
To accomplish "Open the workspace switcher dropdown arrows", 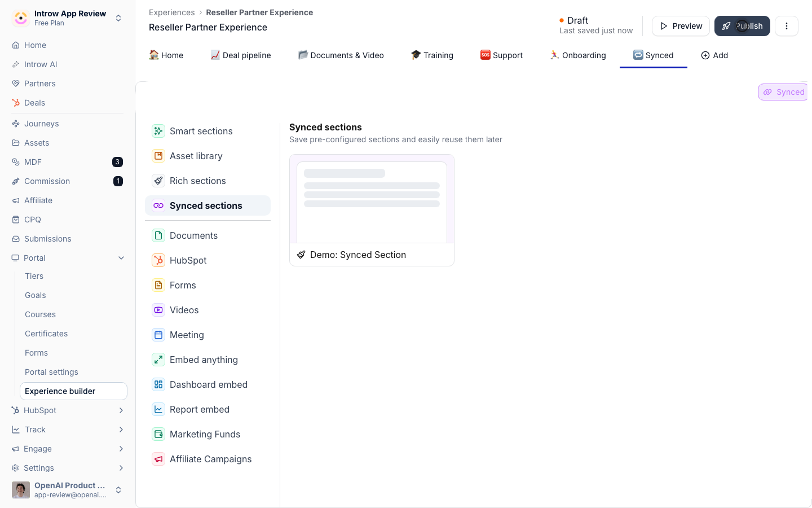I will pos(118,18).
